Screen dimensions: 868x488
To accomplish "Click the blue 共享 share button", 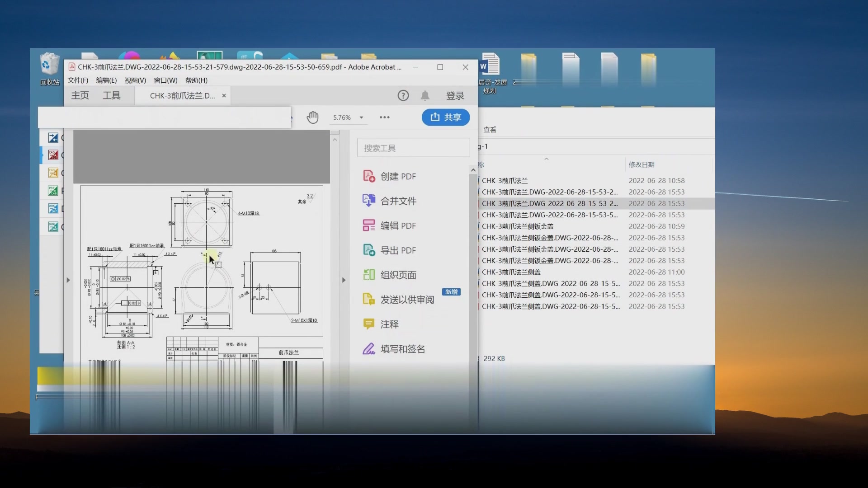I will [446, 117].
